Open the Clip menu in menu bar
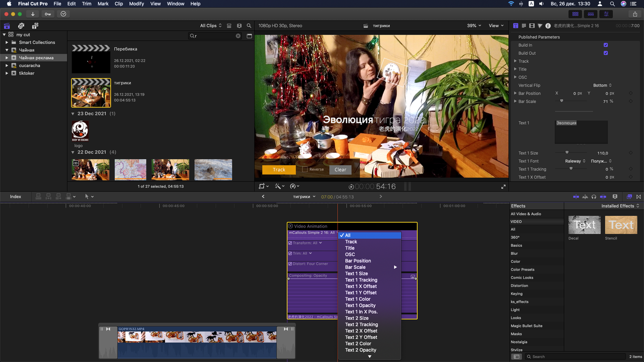Viewport: 644px width, 362px height. click(x=119, y=4)
